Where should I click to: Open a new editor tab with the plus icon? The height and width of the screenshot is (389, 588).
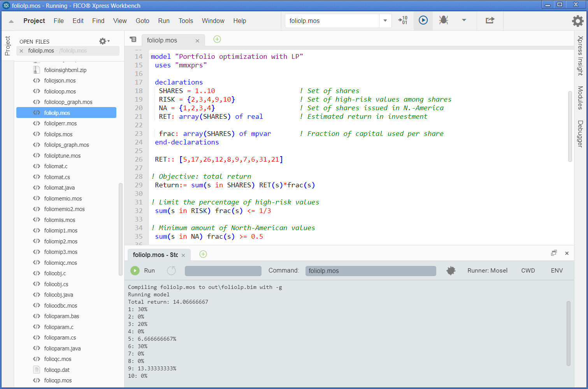click(217, 39)
